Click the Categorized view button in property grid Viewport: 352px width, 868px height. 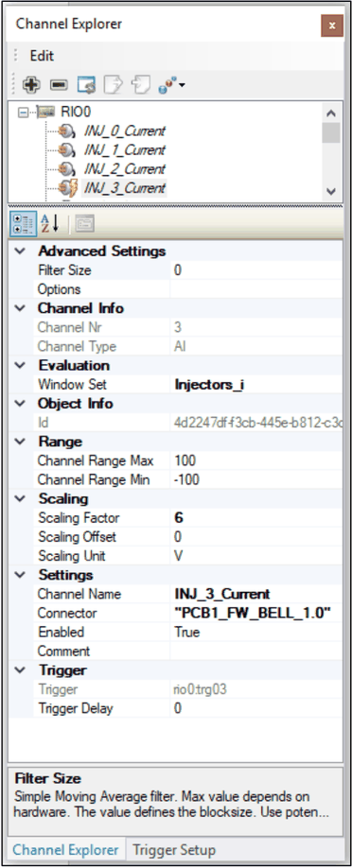point(23,224)
